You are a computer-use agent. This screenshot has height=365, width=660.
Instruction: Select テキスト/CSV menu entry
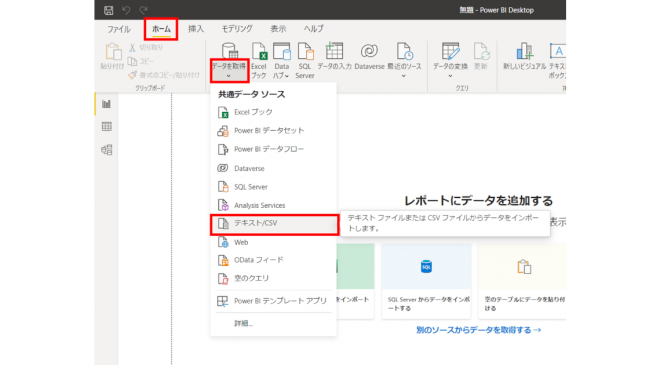[x=274, y=224]
